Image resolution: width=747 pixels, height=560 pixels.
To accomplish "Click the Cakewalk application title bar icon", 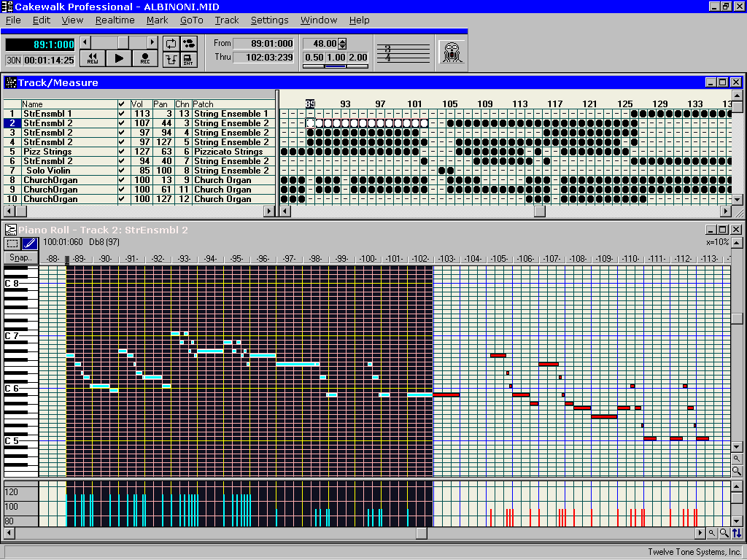I will point(7,7).
